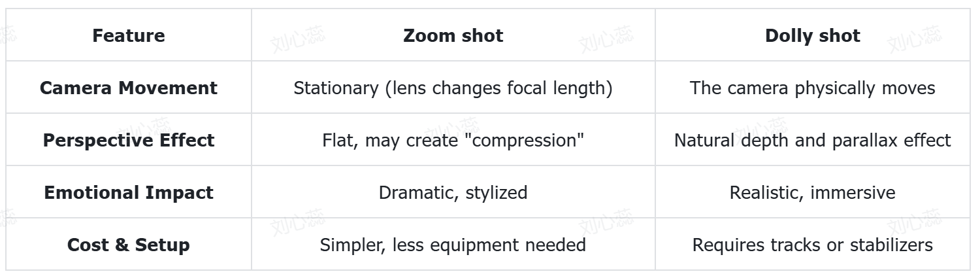Click "Natural depth and parallax effect" cell
The image size is (980, 276).
[x=812, y=140]
